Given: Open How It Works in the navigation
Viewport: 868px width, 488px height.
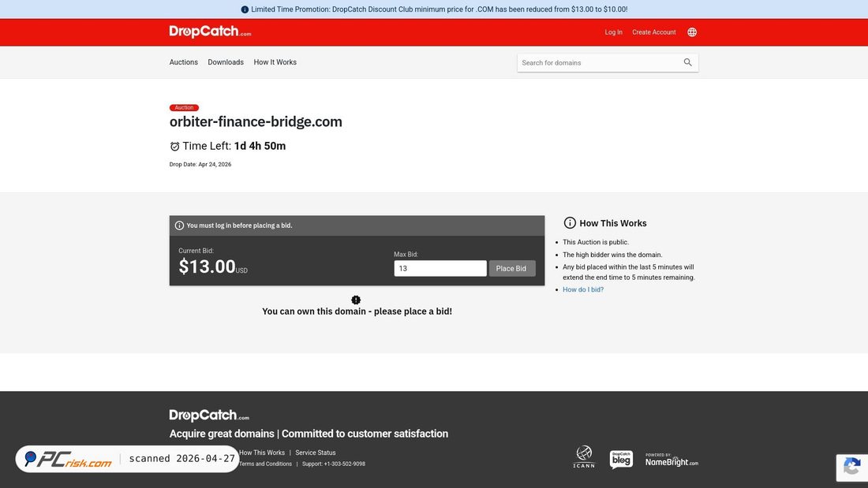Looking at the screenshot, I should [x=275, y=62].
